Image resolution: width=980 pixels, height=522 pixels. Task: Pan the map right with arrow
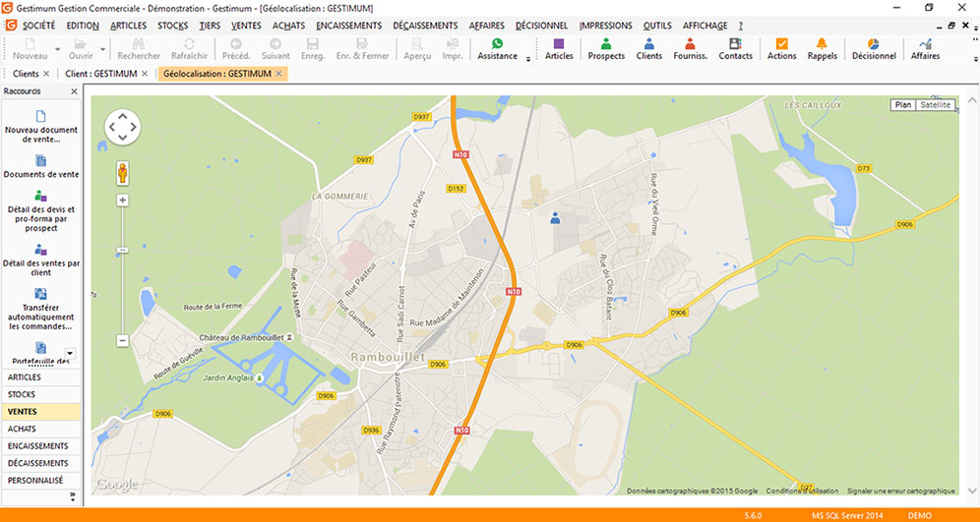[x=135, y=127]
